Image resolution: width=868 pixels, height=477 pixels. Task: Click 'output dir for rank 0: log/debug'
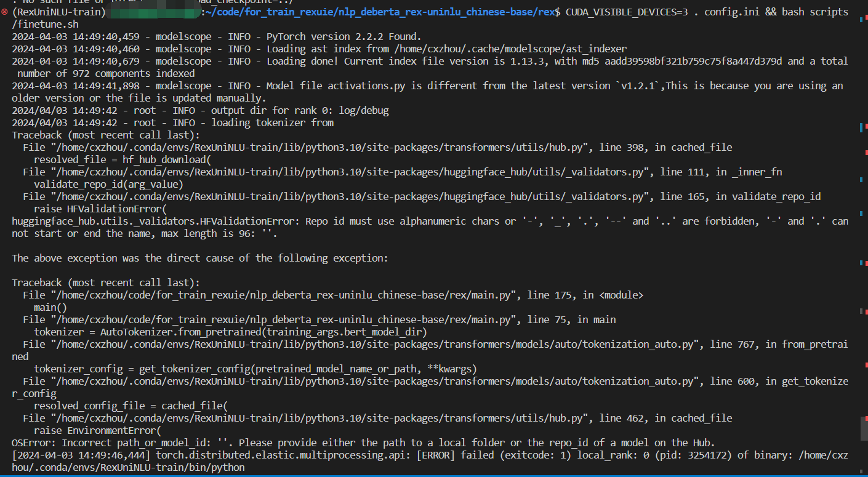[300, 111]
